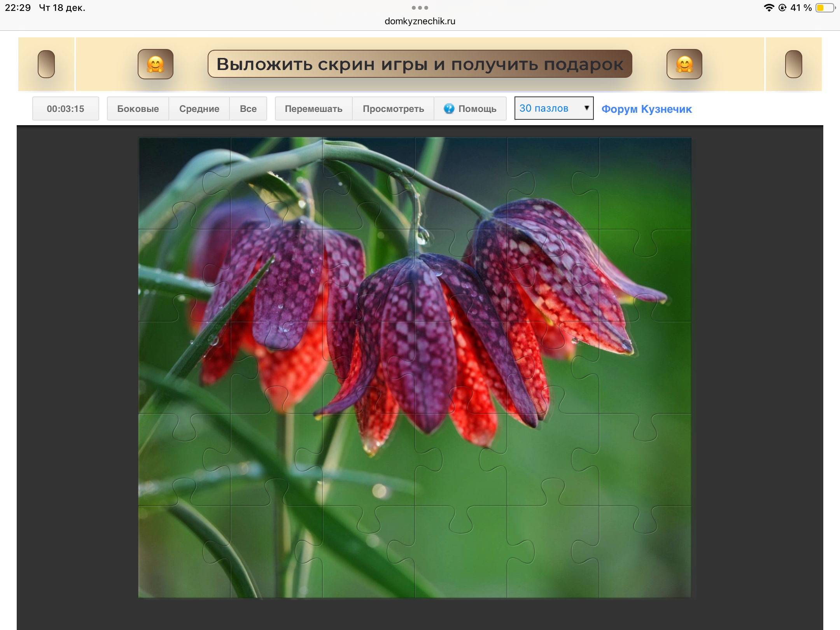This screenshot has height=630, width=840.
Task: Tap the three dots at screen top
Action: tap(420, 8)
